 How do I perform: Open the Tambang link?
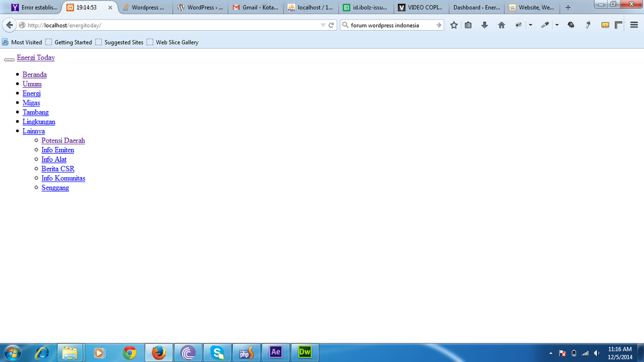[36, 112]
